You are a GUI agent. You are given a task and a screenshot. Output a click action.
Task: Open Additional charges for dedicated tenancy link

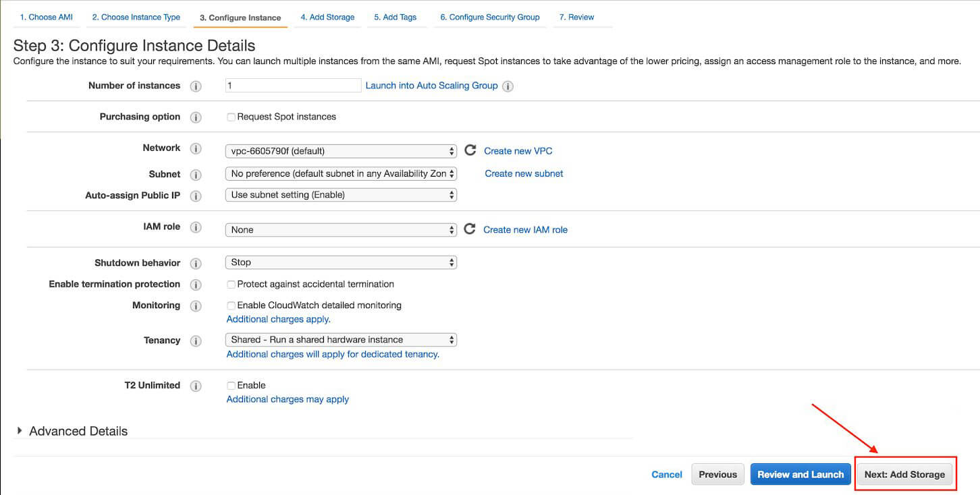[333, 354]
